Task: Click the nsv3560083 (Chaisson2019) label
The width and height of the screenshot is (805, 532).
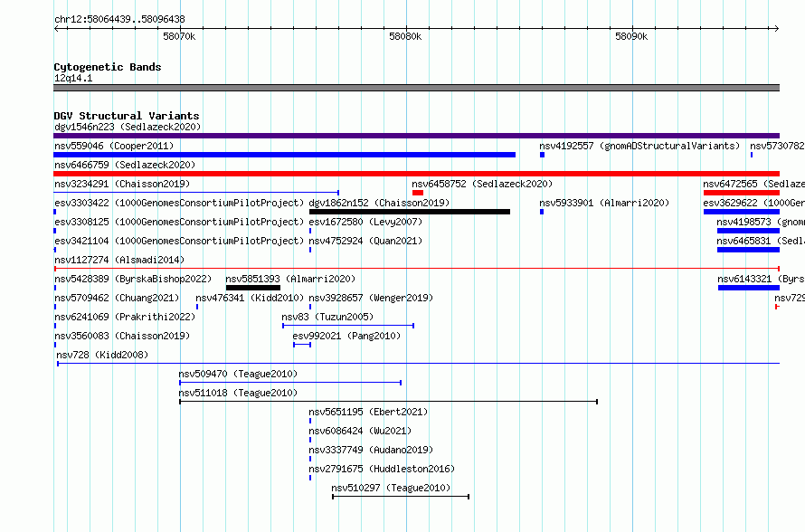Action: pos(122,336)
